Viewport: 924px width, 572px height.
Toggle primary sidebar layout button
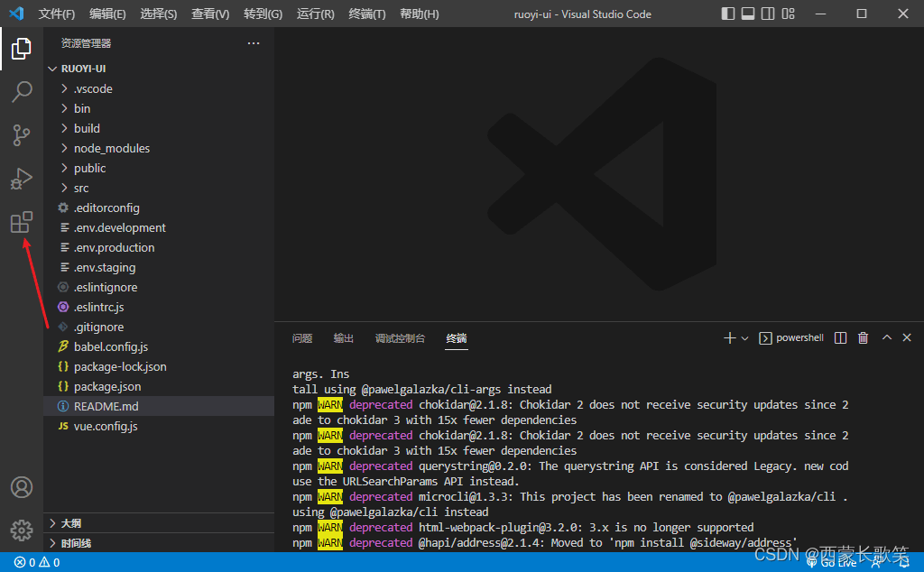[728, 14]
